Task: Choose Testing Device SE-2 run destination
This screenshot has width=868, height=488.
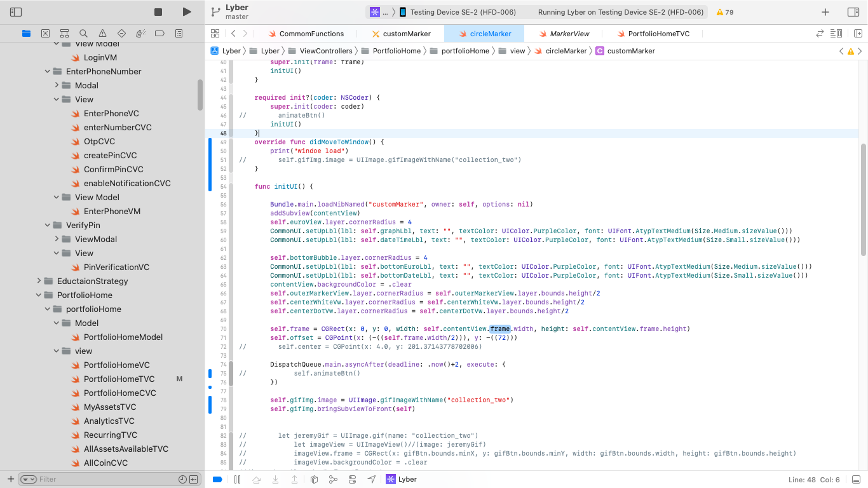Action: (x=458, y=12)
